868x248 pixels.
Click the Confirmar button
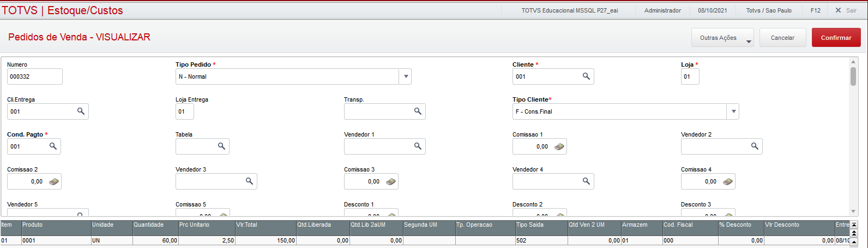pos(836,38)
